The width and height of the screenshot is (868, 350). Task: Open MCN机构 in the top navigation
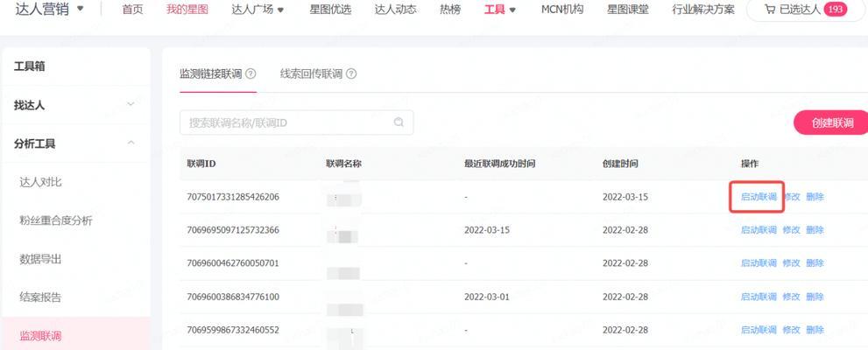pyautogui.click(x=561, y=10)
